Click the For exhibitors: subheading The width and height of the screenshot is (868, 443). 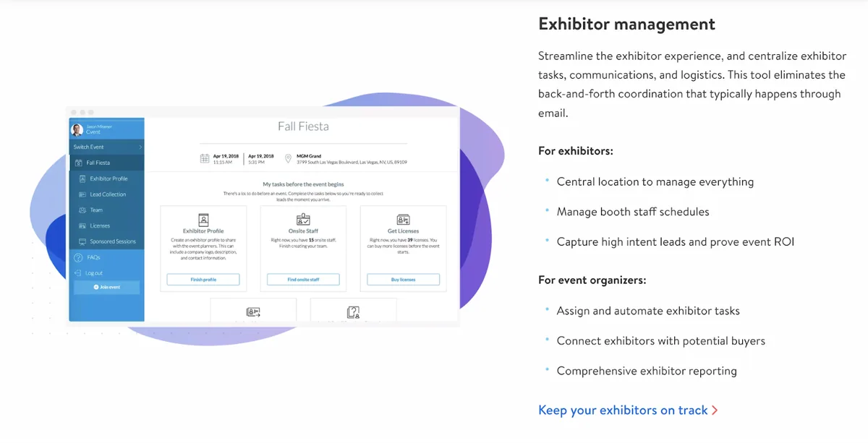click(x=576, y=151)
